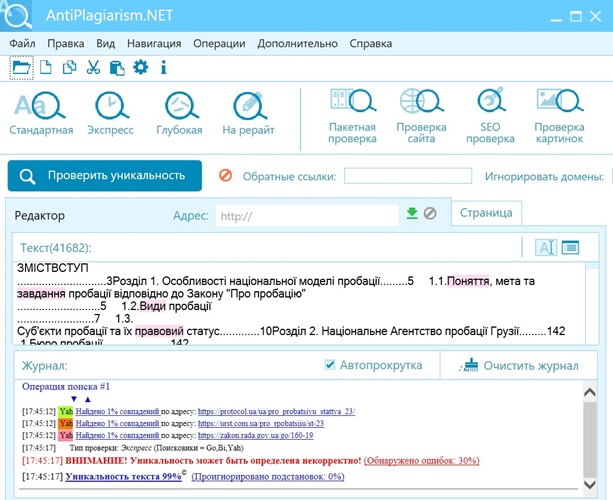Image resolution: width=613 pixels, height=500 pixels.
Task: Click pink Yah marker in third log row
Action: (66, 435)
